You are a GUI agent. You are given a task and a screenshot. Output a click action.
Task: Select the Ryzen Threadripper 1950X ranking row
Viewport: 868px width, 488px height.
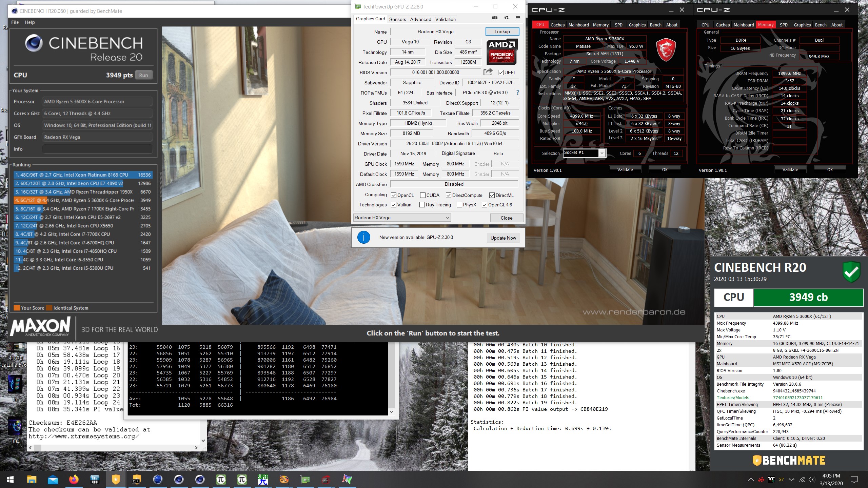(83, 192)
